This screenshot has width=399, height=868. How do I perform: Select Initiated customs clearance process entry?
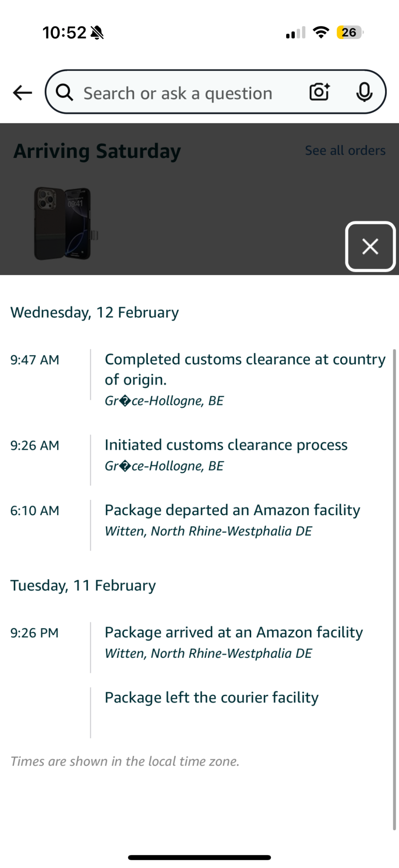click(x=226, y=455)
